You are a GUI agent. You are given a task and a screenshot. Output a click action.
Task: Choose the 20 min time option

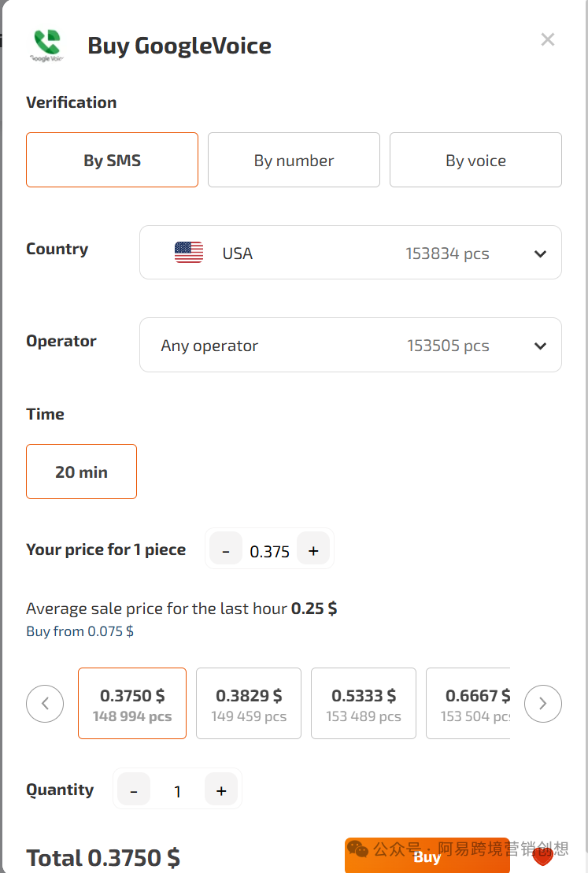point(81,472)
